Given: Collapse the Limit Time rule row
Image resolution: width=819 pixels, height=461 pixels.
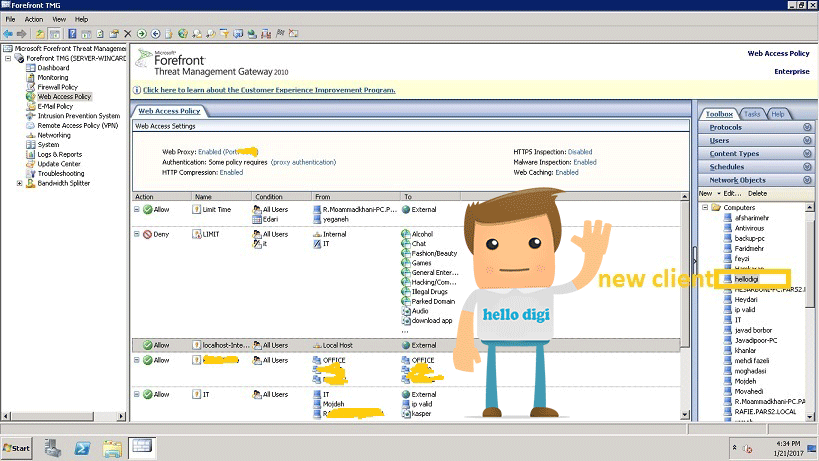Looking at the screenshot, I should coord(136,209).
